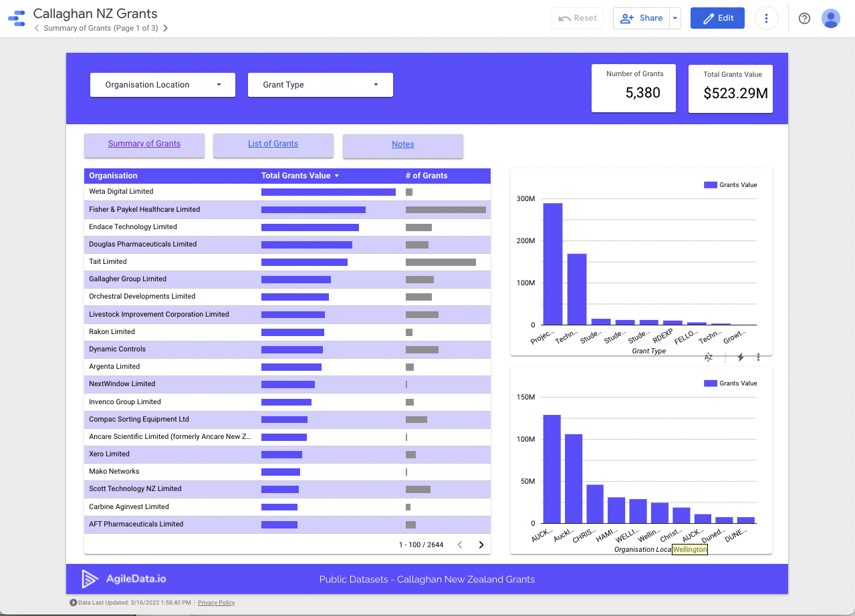The width and height of the screenshot is (855, 616).
Task: Open lightning quick insights on the Grant Type chart
Action: (739, 357)
